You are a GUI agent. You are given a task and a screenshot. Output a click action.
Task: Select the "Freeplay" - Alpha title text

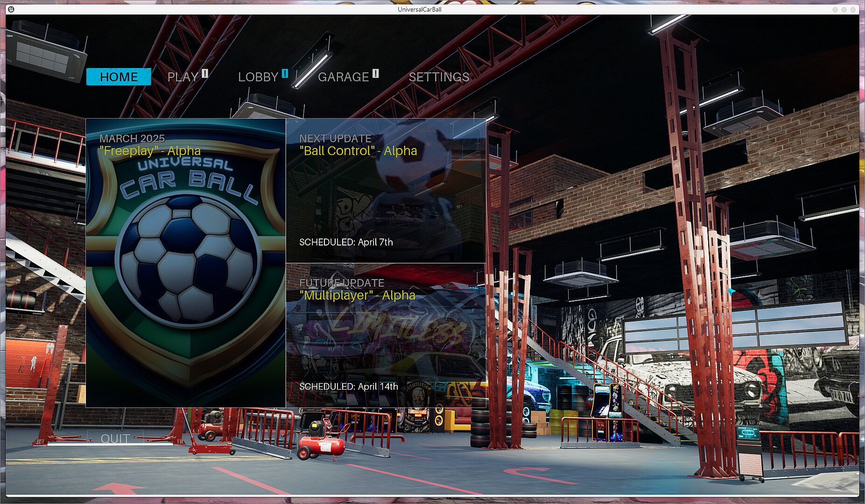coord(150,151)
